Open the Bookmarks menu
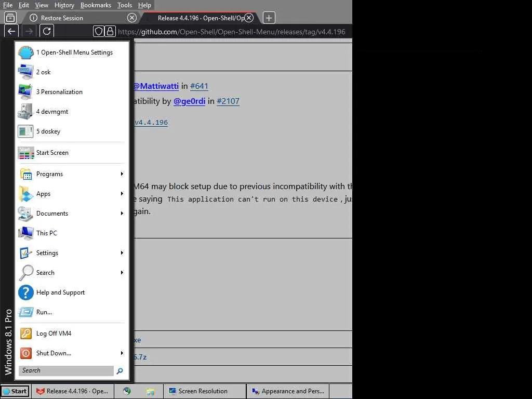The width and height of the screenshot is (532, 399). coord(96,5)
